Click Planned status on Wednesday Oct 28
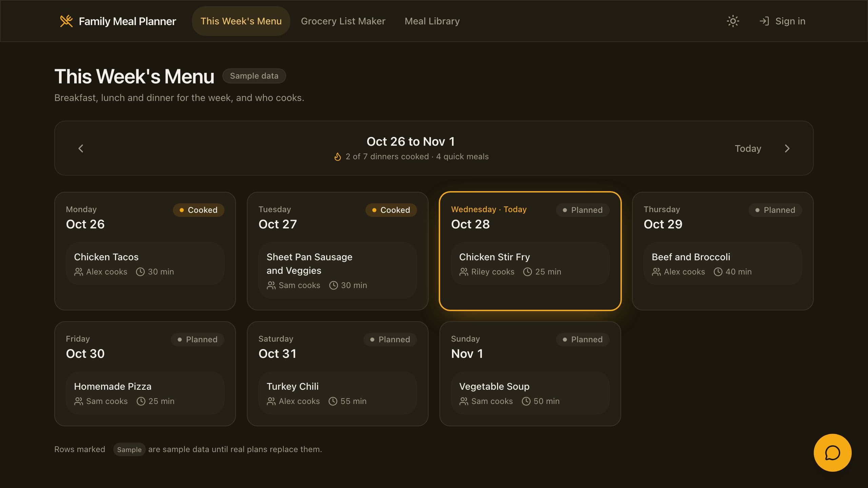Screen dimensions: 868x488 tap(583, 210)
